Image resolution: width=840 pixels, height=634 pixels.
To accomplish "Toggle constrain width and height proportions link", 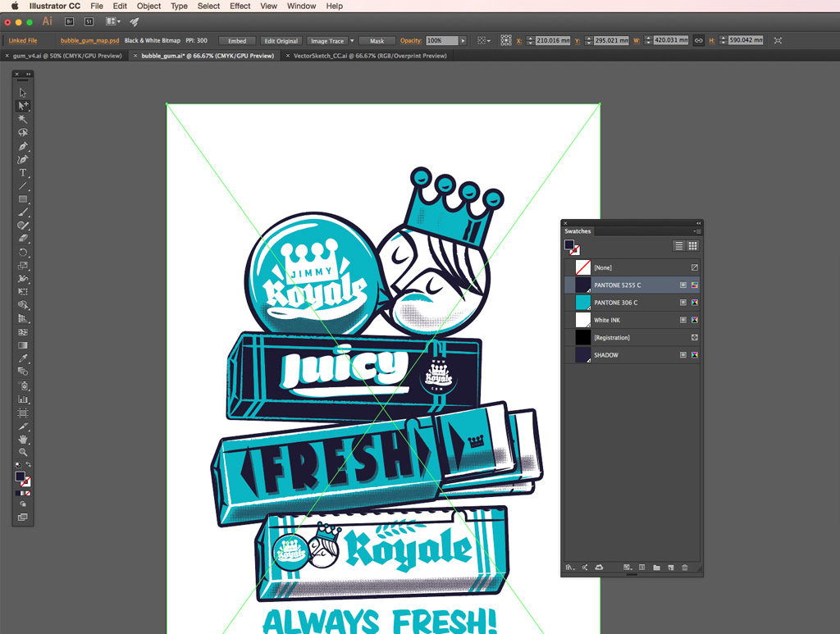I will pos(698,40).
